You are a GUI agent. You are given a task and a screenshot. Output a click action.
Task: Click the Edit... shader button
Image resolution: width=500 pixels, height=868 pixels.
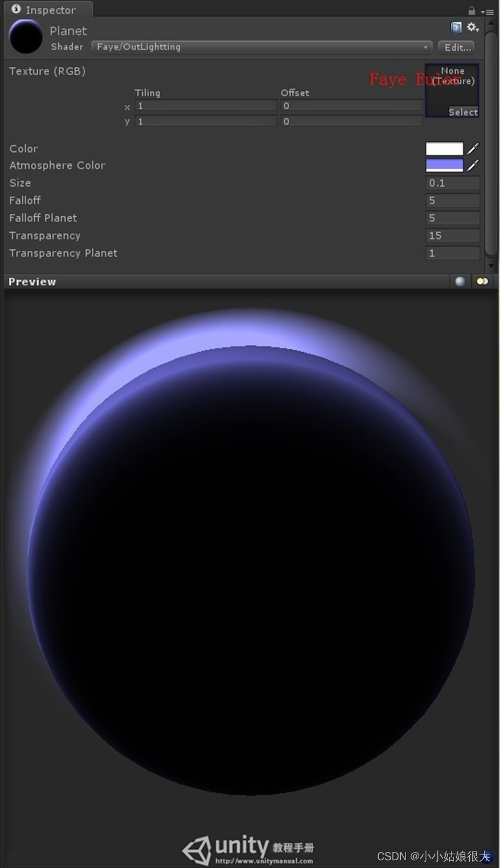(456, 47)
